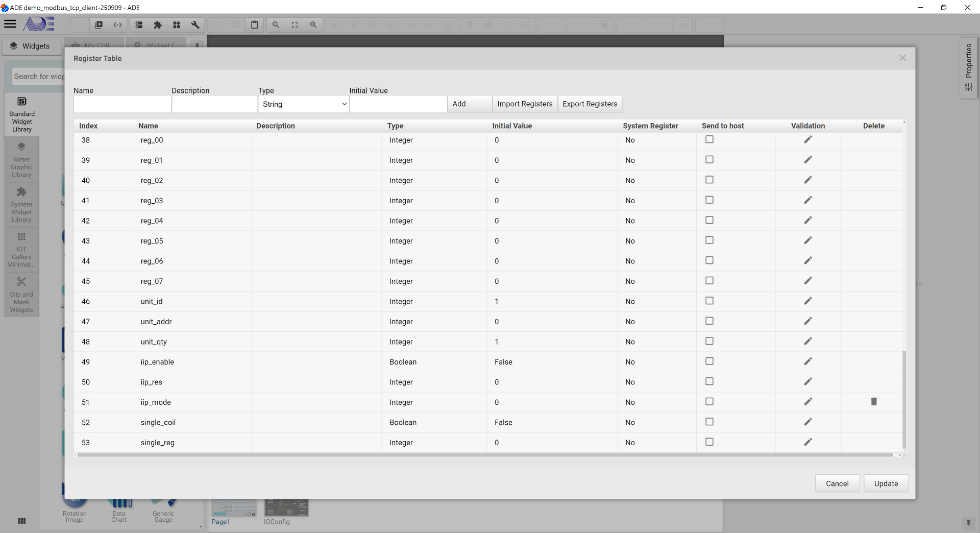Click the Import Registers button
This screenshot has height=533, width=980.
coord(524,104)
